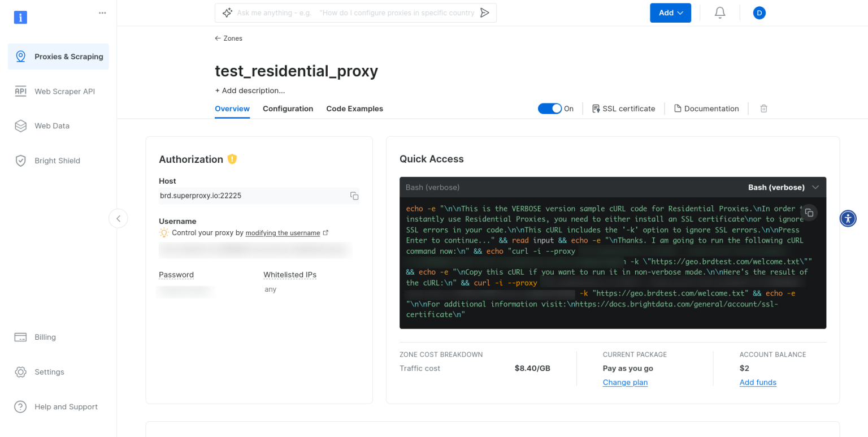Open Documentation from the header

tap(706, 108)
